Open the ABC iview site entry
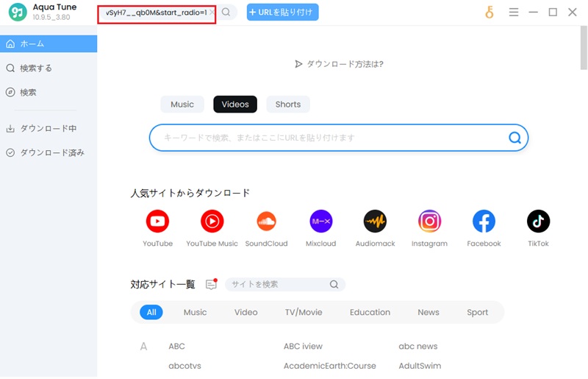The width and height of the screenshot is (588, 379). pyautogui.click(x=303, y=346)
